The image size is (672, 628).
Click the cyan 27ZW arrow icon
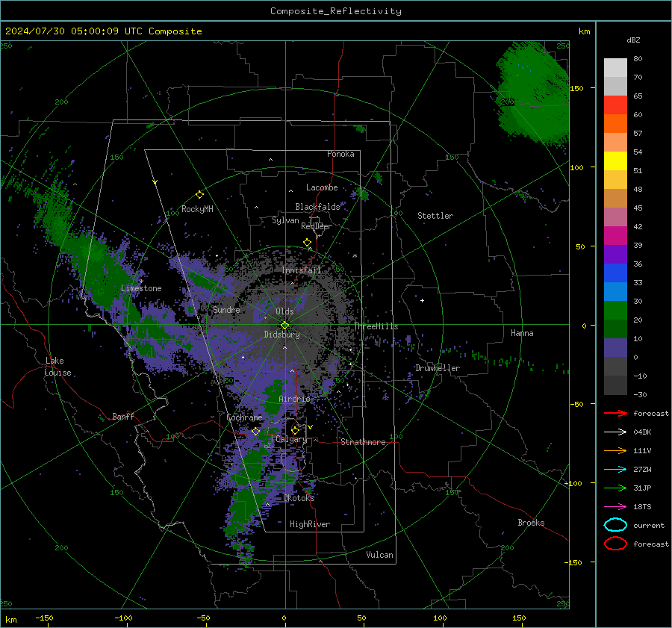click(x=615, y=470)
